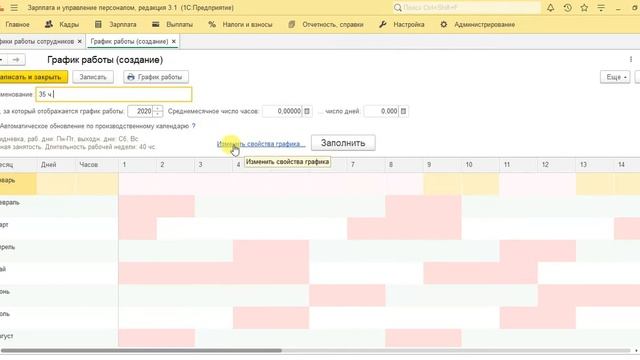Open the Кадры menu section
Image resolution: width=640 pixels, height=360 pixels.
click(62, 24)
